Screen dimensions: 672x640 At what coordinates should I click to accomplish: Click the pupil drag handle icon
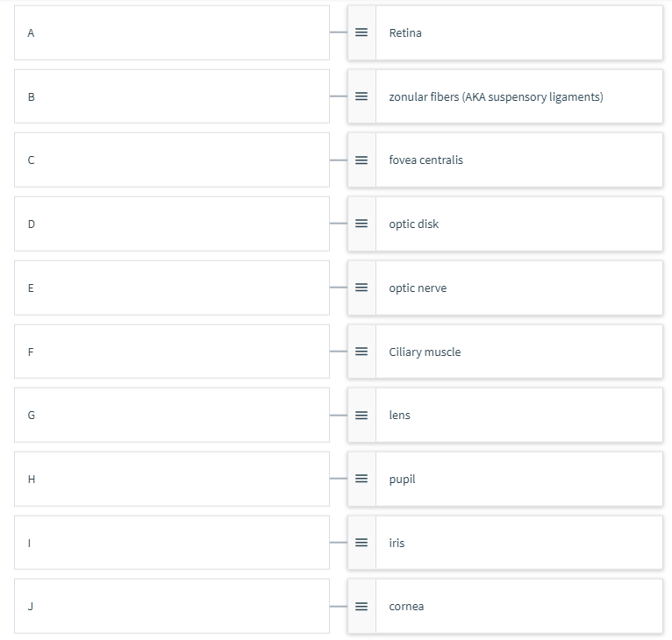pyautogui.click(x=361, y=479)
